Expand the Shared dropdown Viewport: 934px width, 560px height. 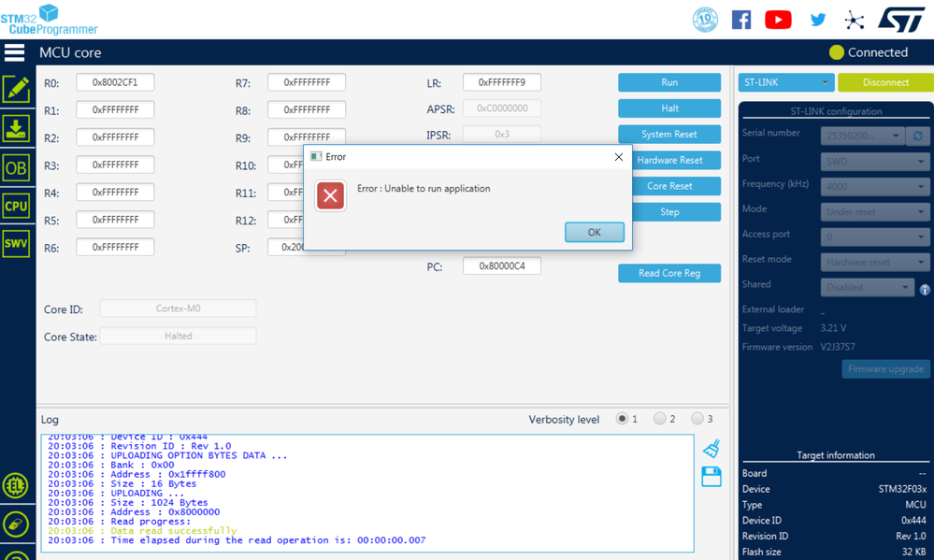pyautogui.click(x=867, y=287)
